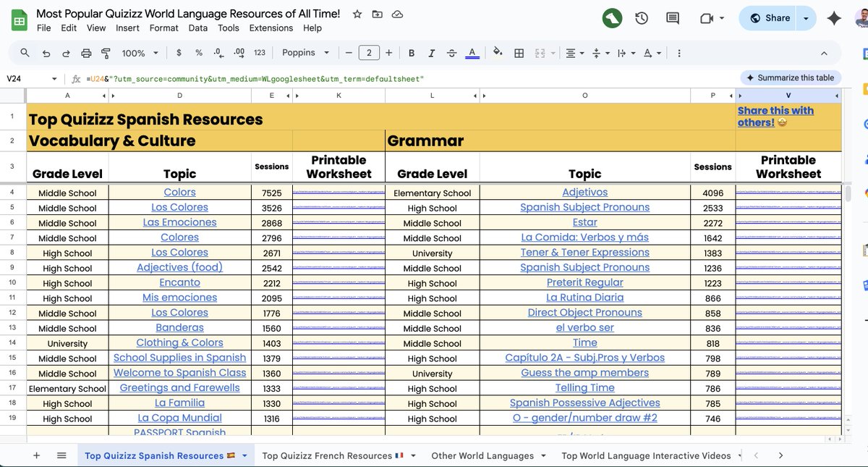
Task: Open the all sheets list icon
Action: pyautogui.click(x=61, y=455)
